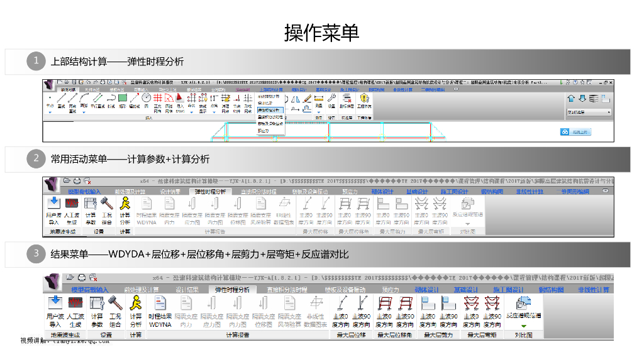Click 用户波导入 in the section 3 ribbon
The height and width of the screenshot is (362, 644).
click(55, 312)
